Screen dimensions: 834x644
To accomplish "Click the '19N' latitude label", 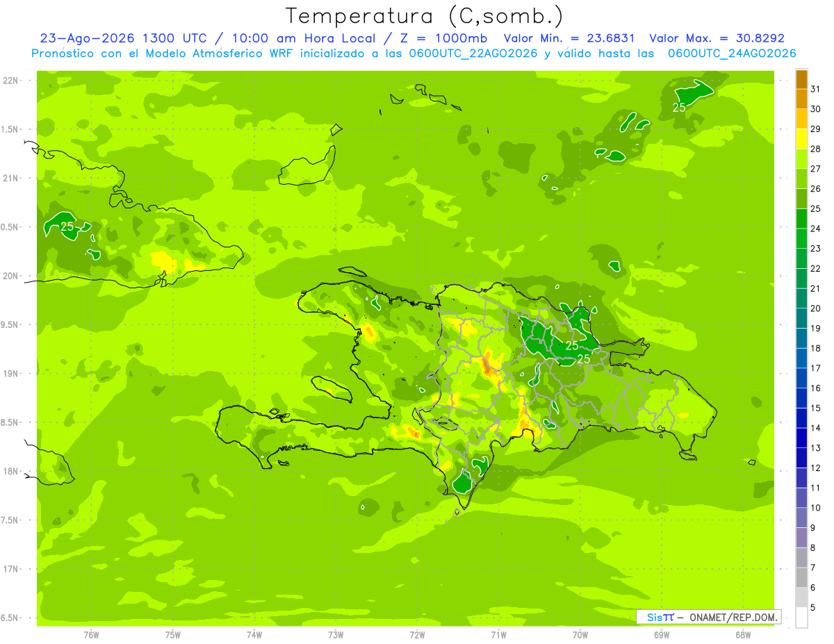I will (11, 374).
